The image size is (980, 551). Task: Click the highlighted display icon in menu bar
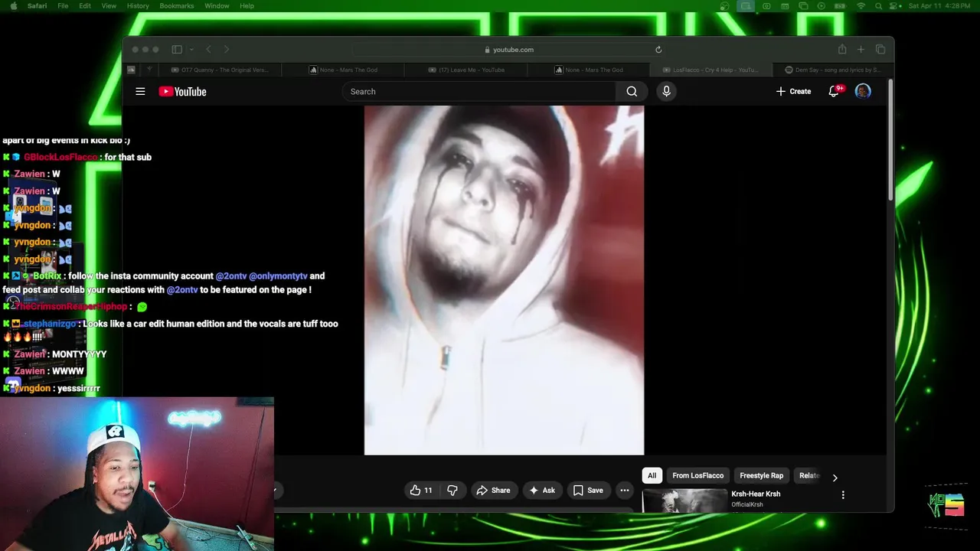pyautogui.click(x=746, y=6)
